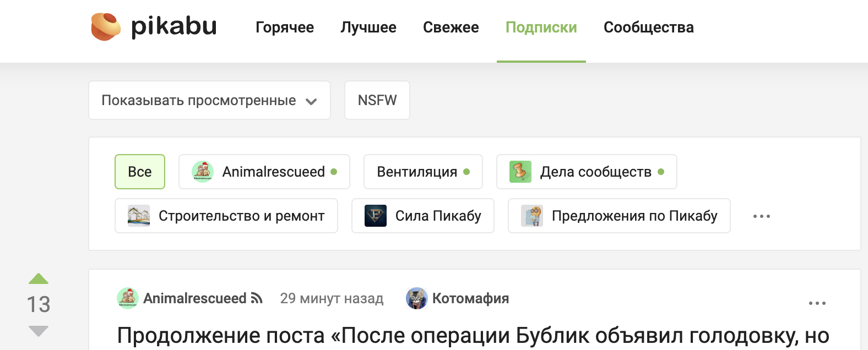This screenshot has width=868, height=350.
Task: Open the Котомафия community avatar
Action: 417,298
